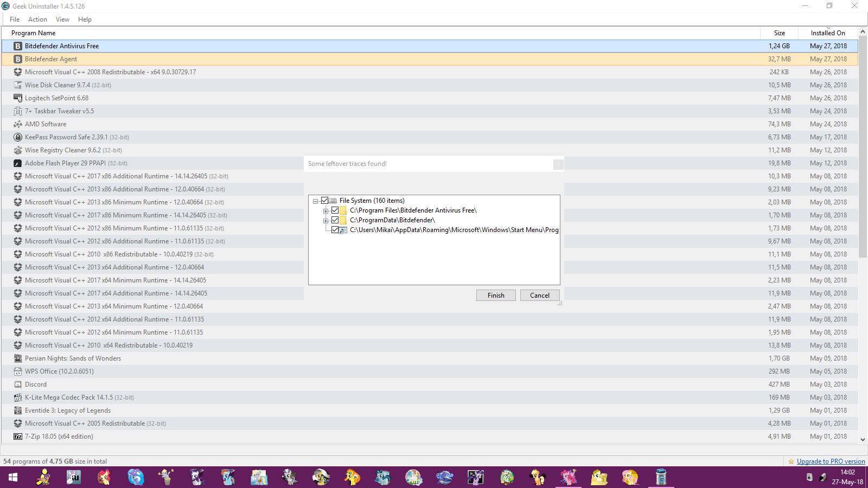This screenshot has height=488, width=868.
Task: Open the File menu
Action: (x=15, y=20)
